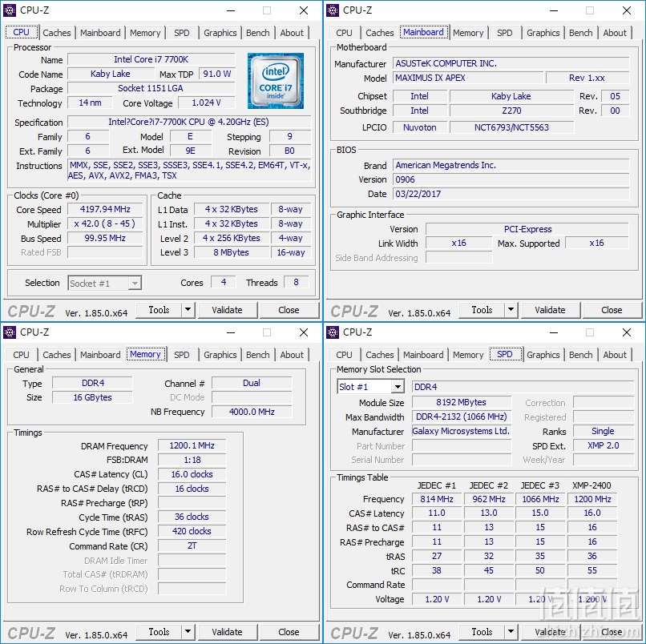Click the Tools button in CPU window
This screenshot has height=644, width=646.
pyautogui.click(x=159, y=310)
